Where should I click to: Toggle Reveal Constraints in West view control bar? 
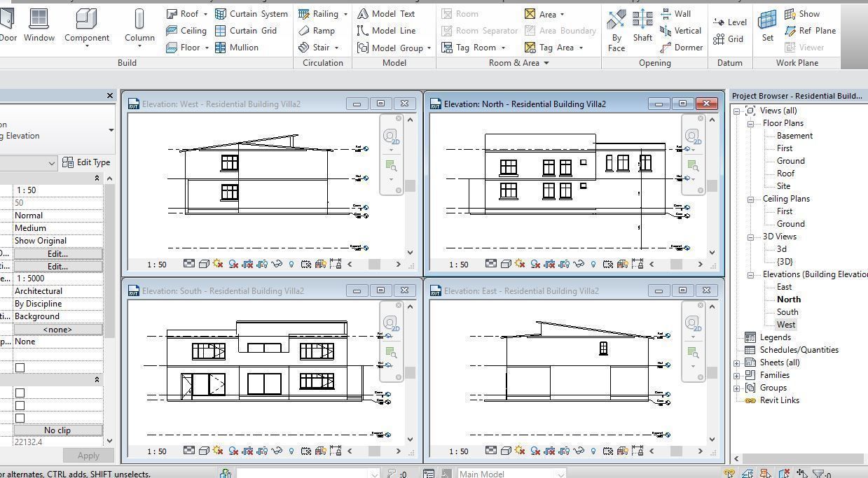335,264
